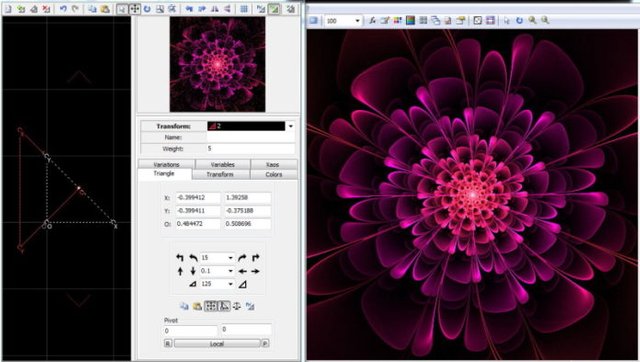Click the Pivot X input field
The height and width of the screenshot is (362, 640).
click(190, 331)
